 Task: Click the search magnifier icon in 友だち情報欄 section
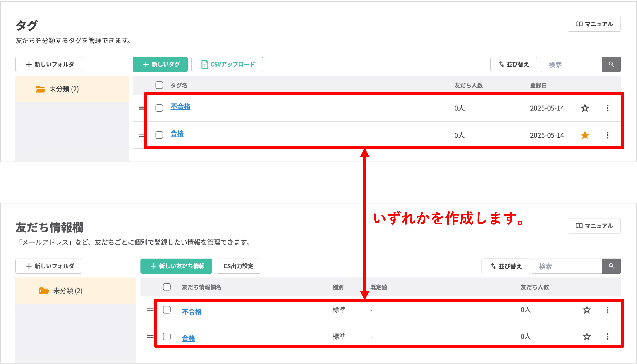(611, 266)
